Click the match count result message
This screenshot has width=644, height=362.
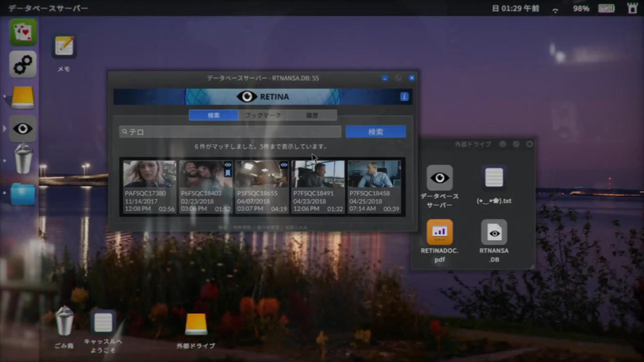261,147
